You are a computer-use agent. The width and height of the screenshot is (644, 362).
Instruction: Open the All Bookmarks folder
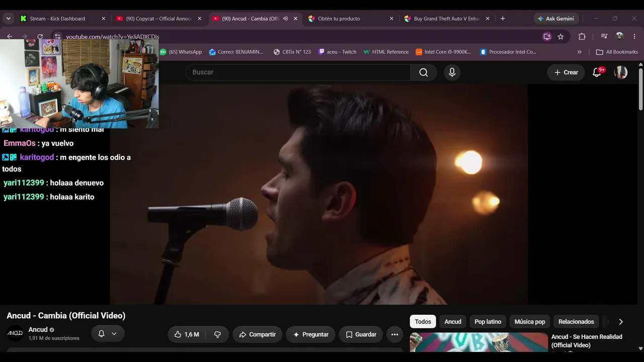click(617, 52)
